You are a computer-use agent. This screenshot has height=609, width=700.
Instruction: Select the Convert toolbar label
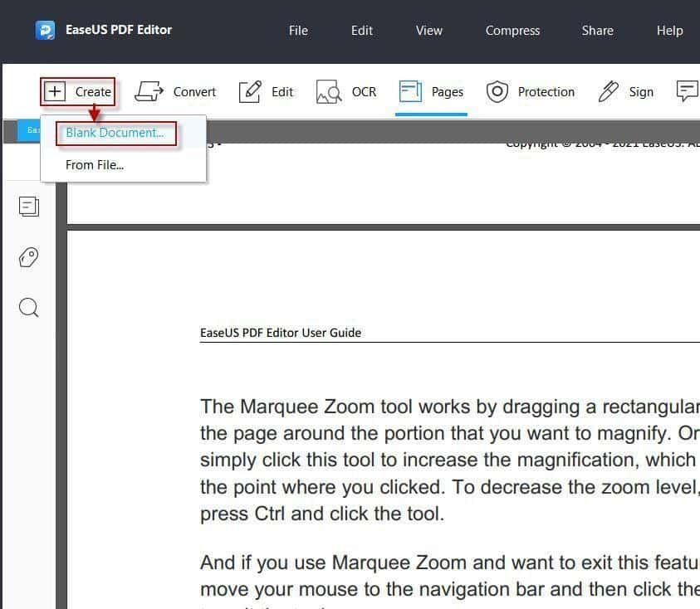click(194, 91)
